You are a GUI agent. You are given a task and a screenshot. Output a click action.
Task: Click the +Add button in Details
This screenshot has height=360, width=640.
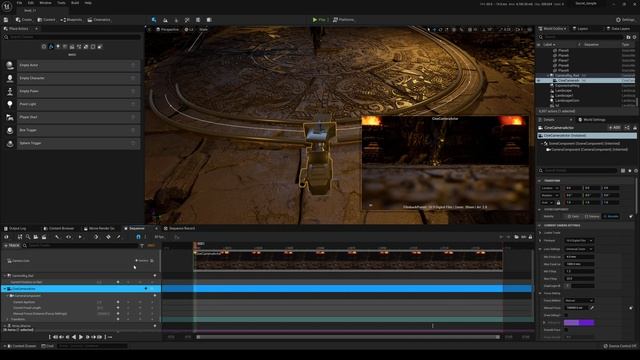(x=615, y=128)
